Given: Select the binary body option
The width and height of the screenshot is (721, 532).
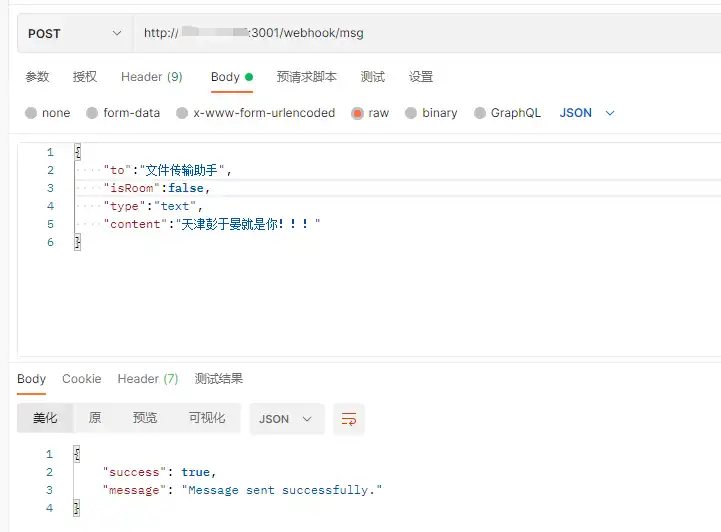Looking at the screenshot, I should [x=411, y=113].
